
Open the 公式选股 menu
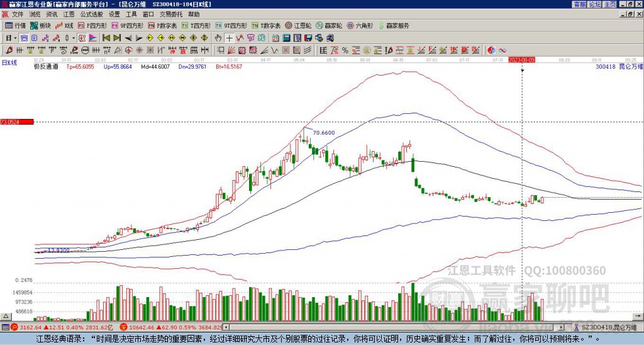coord(91,13)
